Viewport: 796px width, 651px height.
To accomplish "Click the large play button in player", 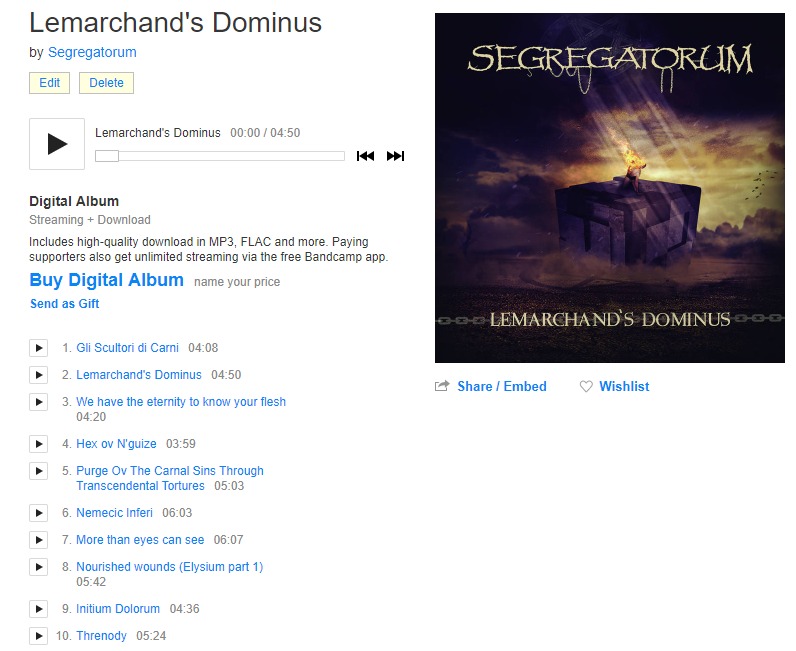I will click(57, 144).
